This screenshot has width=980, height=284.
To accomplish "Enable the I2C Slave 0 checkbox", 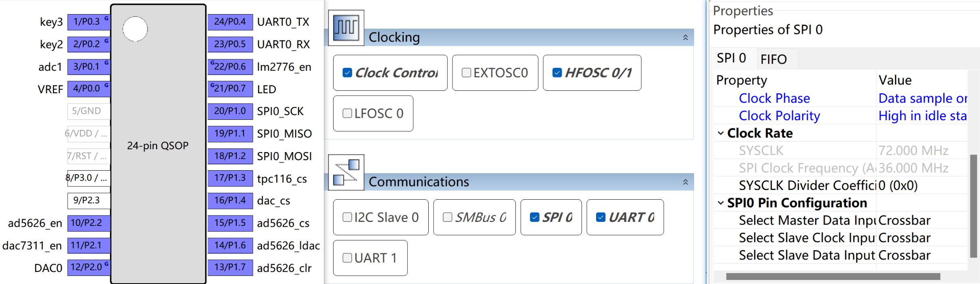I will point(347,217).
